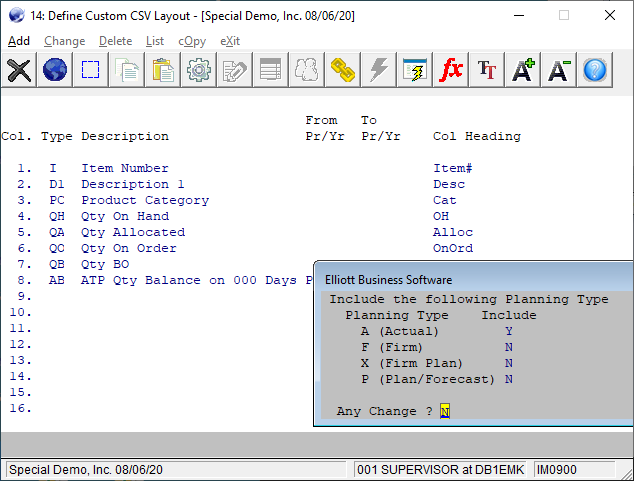Open the globe web icon in toolbar
Viewport: 634px width, 481px height.
click(55, 70)
